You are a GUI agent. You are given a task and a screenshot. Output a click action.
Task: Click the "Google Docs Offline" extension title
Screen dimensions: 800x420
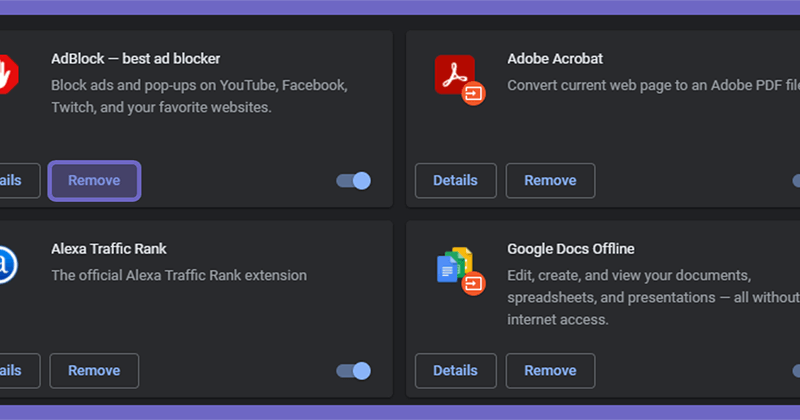571,249
